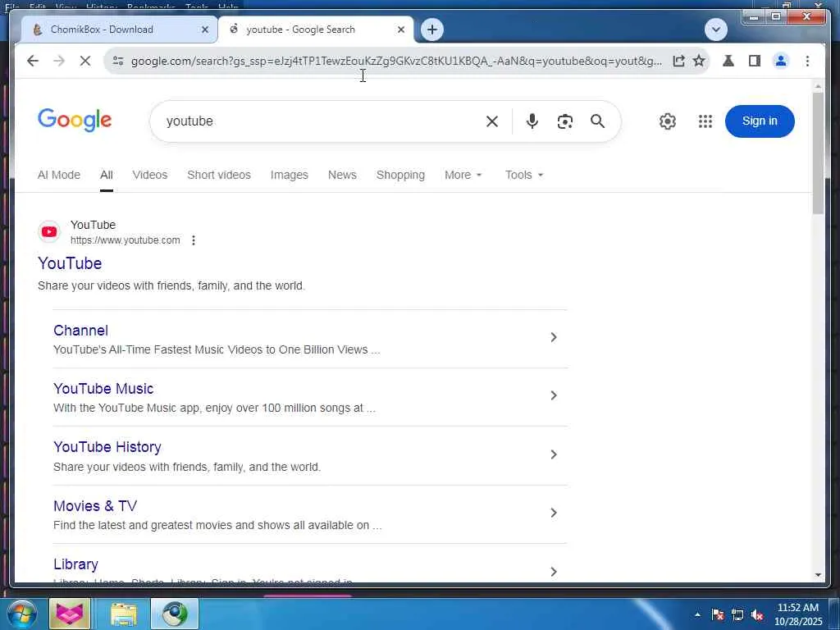Viewport: 840px width, 630px height.
Task: Clear the search box text
Action: (x=492, y=121)
